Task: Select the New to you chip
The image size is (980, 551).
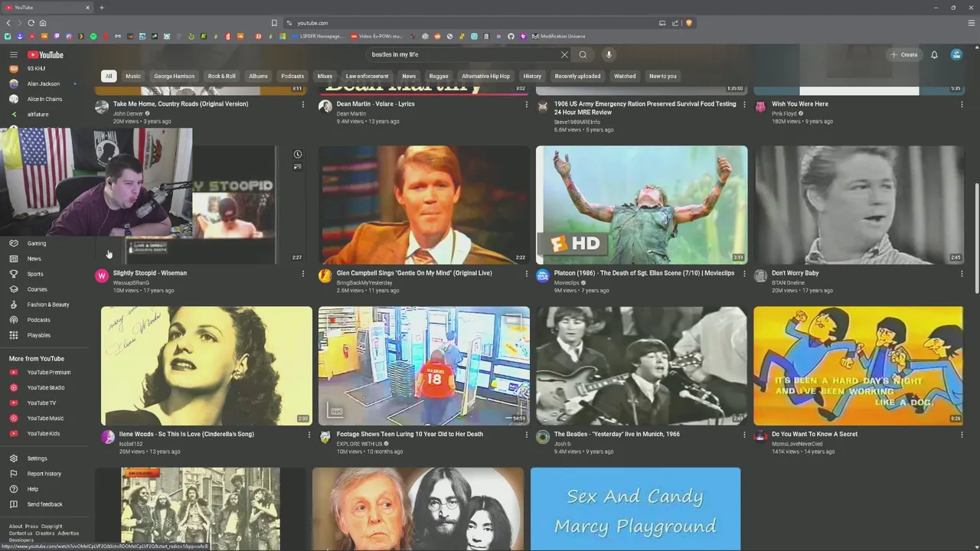Action: pyautogui.click(x=663, y=76)
